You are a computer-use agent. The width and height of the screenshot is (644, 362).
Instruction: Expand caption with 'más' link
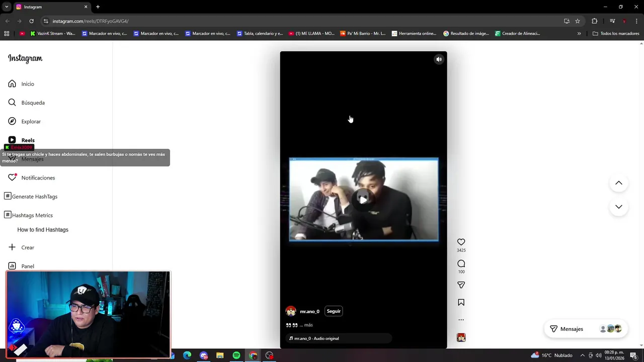308,325
